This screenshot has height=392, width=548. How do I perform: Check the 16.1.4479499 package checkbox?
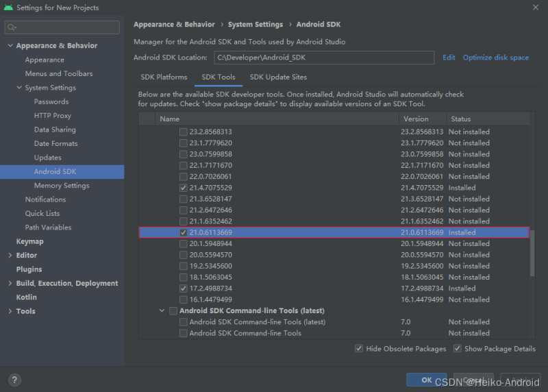click(183, 299)
